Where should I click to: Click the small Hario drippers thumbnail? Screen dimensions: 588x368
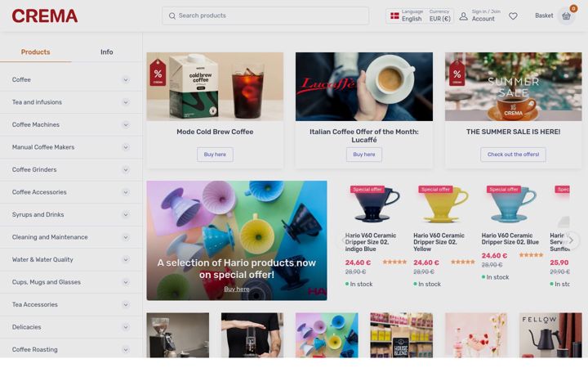click(x=327, y=335)
